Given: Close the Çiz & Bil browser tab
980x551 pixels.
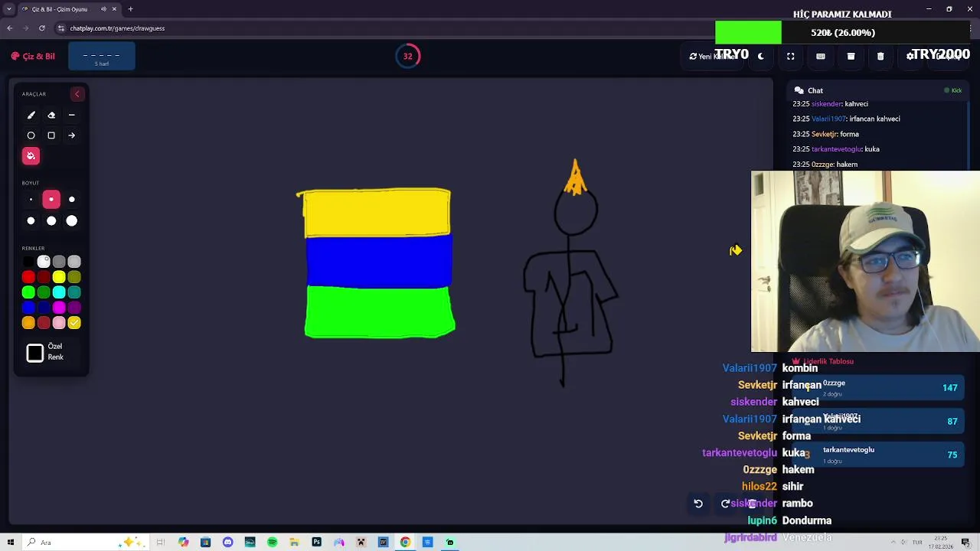Looking at the screenshot, I should tap(114, 9).
